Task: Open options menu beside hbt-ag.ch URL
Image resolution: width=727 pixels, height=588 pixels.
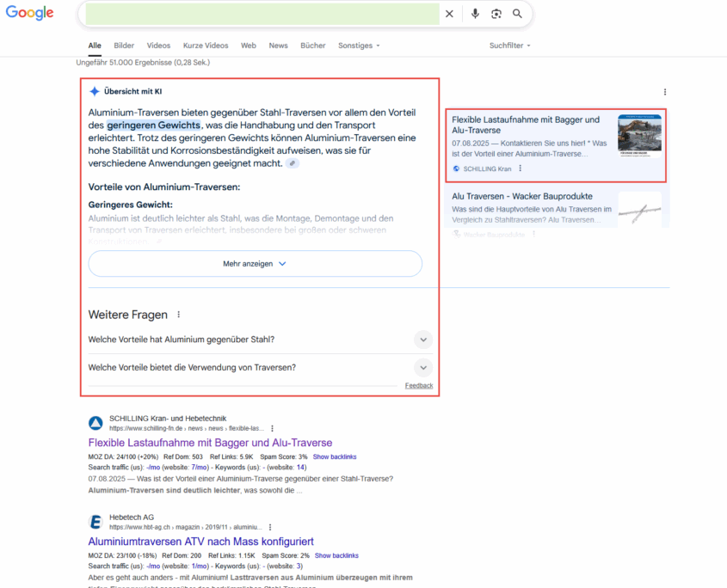Action: click(x=270, y=527)
